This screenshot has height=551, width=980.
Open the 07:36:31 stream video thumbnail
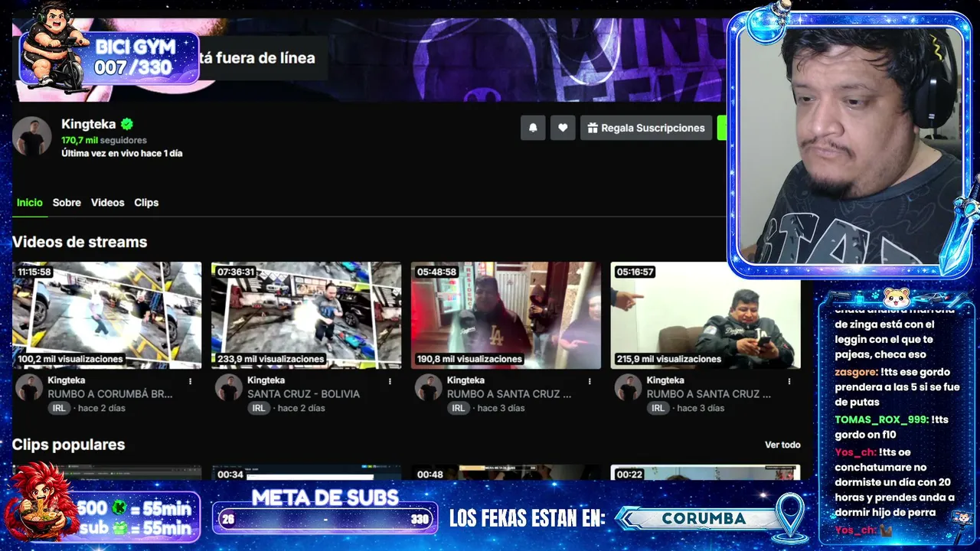coord(306,315)
